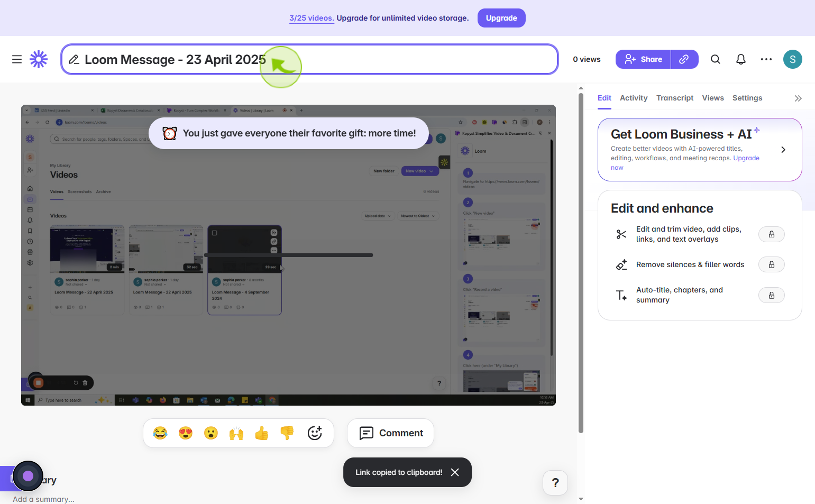The width and height of the screenshot is (815, 504).
Task: React with the thumbs up emoji
Action: coord(262,433)
